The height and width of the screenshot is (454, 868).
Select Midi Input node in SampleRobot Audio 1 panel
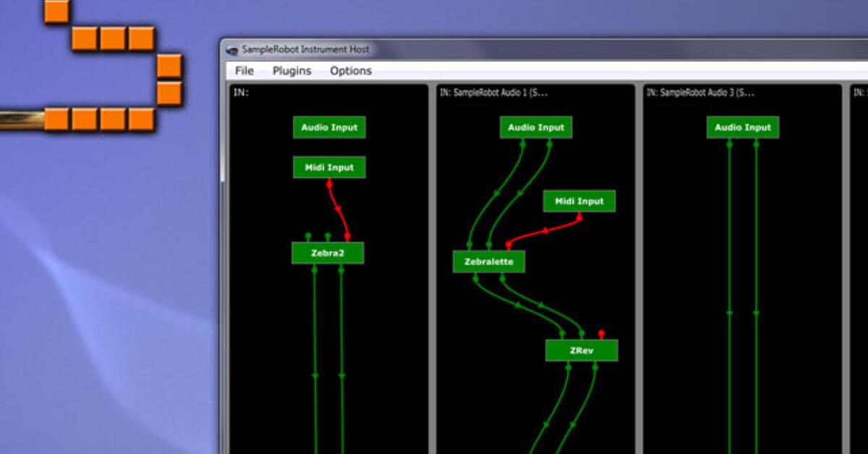pyautogui.click(x=579, y=201)
